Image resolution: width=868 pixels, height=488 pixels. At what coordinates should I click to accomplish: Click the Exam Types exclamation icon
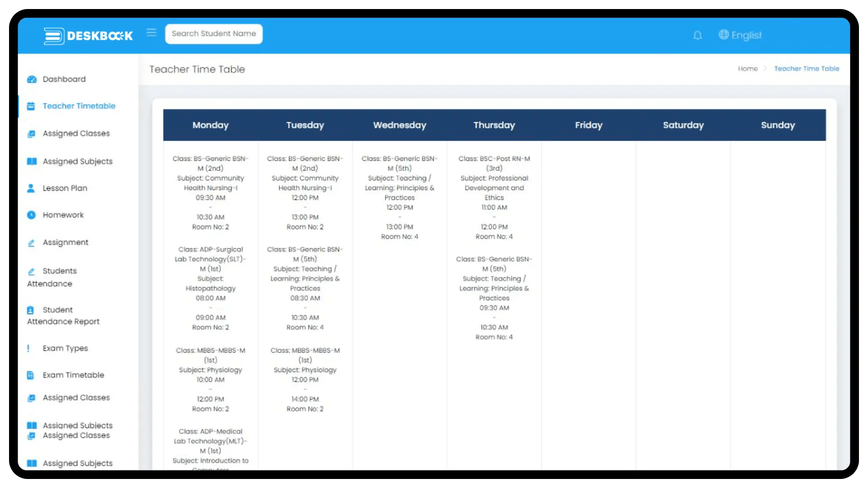click(x=28, y=348)
